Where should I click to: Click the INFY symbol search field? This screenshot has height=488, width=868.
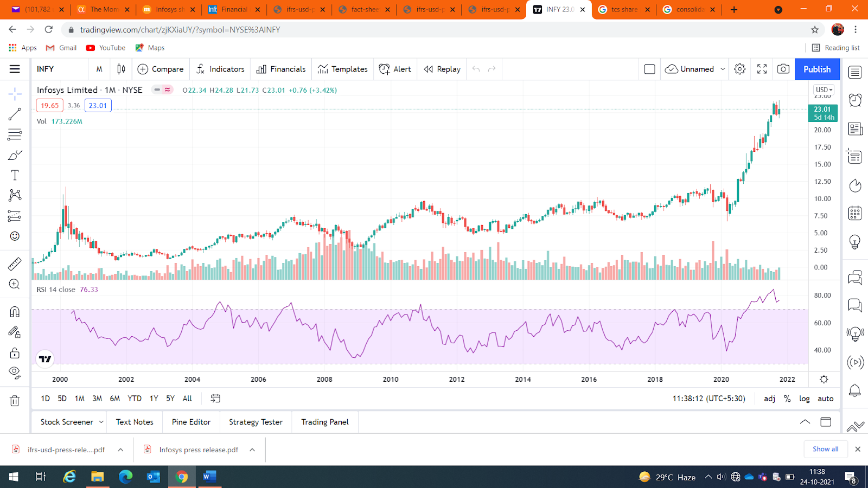click(60, 69)
